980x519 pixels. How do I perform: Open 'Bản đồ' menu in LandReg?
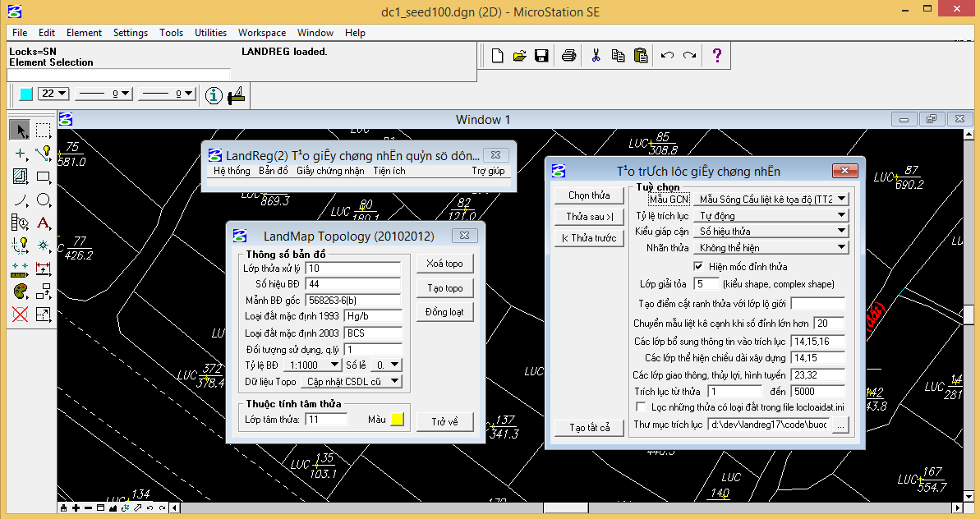pos(273,171)
